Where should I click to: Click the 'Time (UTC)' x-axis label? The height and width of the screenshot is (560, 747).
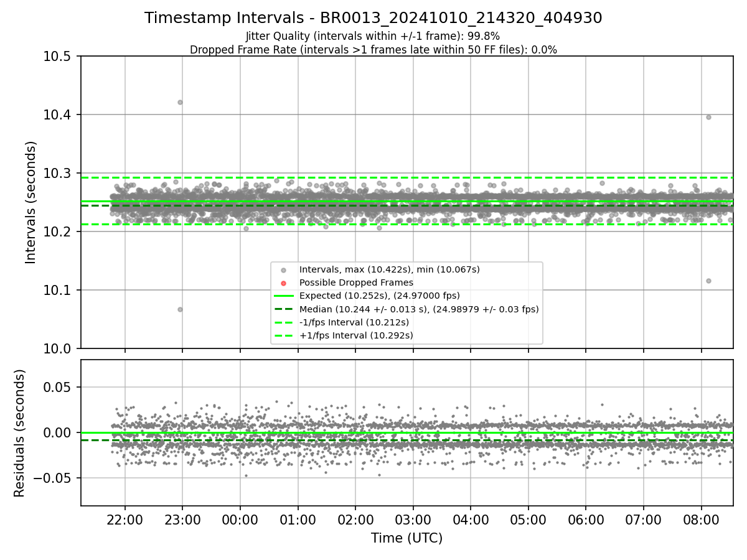[x=406, y=538]
